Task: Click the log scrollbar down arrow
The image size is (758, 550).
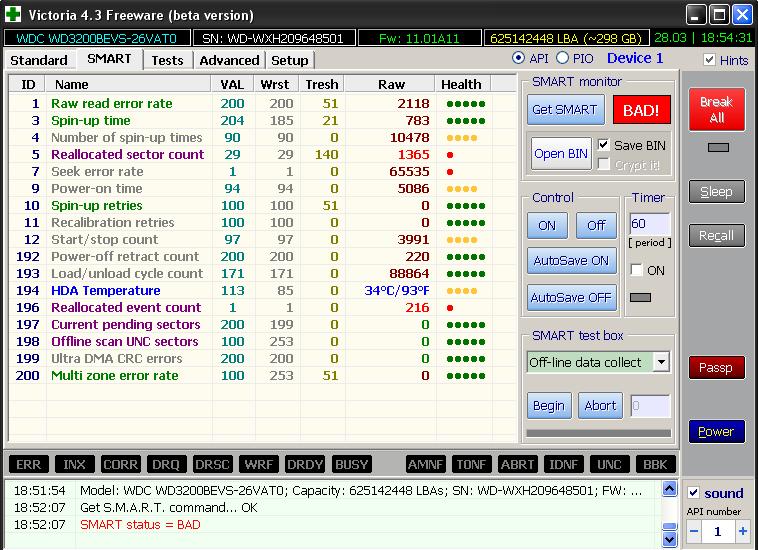Action: [670, 539]
